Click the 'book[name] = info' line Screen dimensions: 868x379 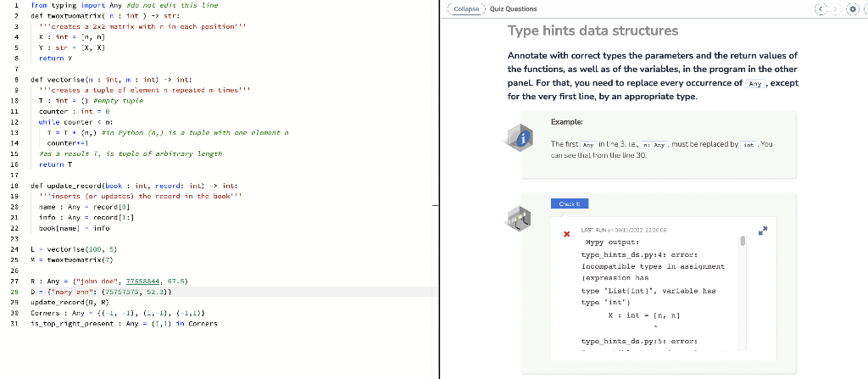(74, 228)
